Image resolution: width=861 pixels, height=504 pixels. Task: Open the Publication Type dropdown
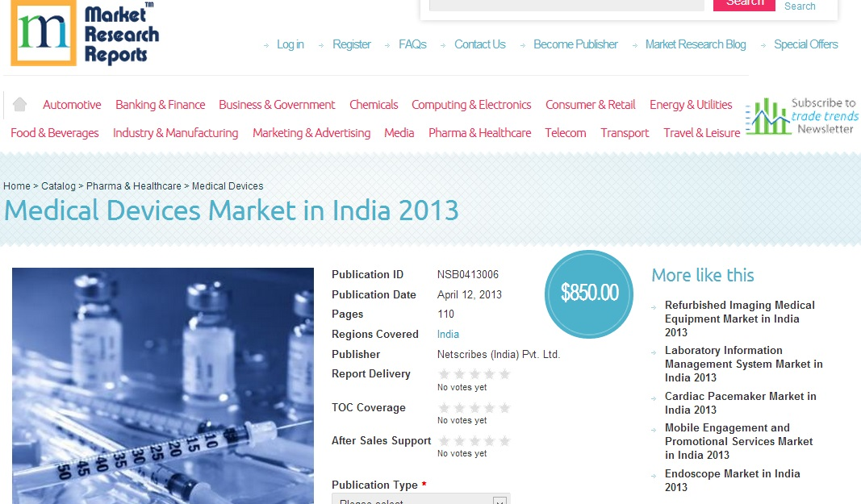pos(421,498)
